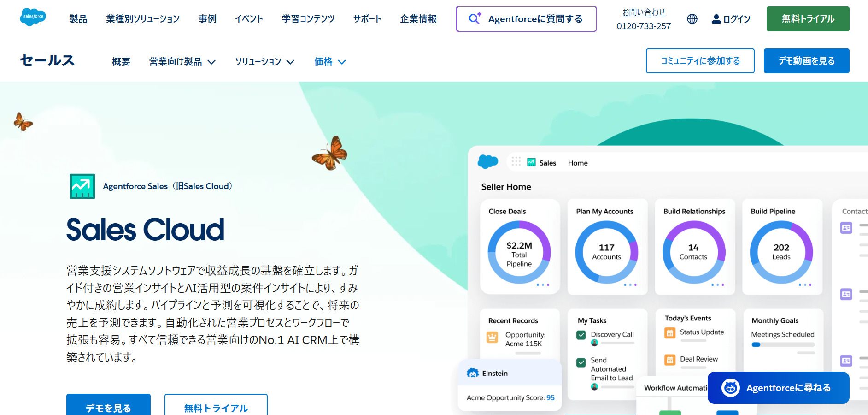Click the robot icon on Agentforceに尋ねる button
Viewport: 868px width, 415px height.
click(x=730, y=388)
